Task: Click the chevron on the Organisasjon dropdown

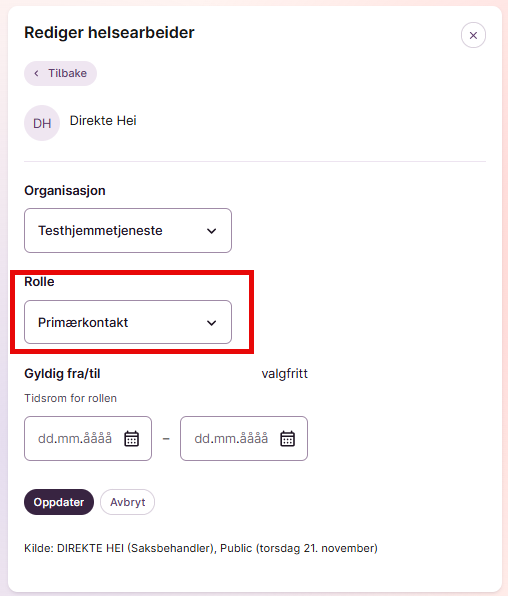Action: 211,231
